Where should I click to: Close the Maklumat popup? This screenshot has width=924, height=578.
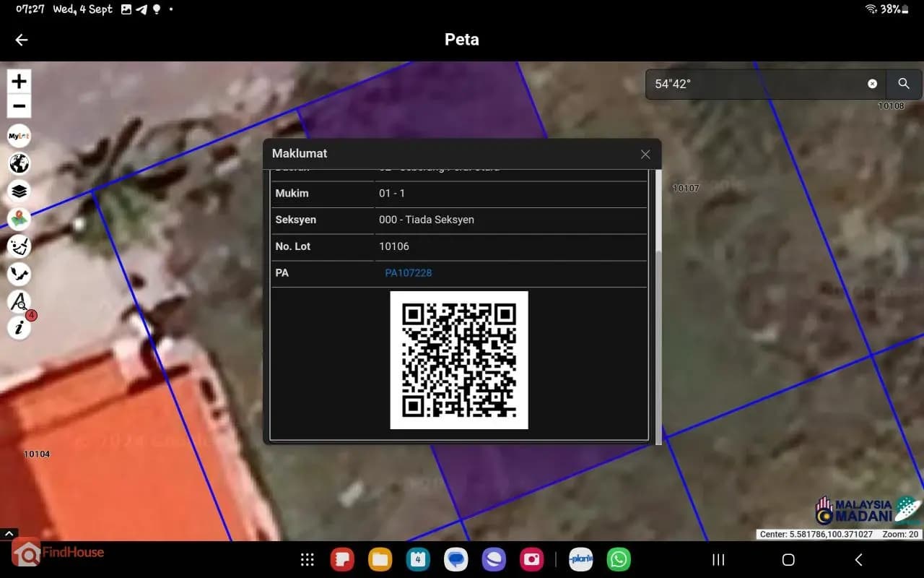coord(645,154)
